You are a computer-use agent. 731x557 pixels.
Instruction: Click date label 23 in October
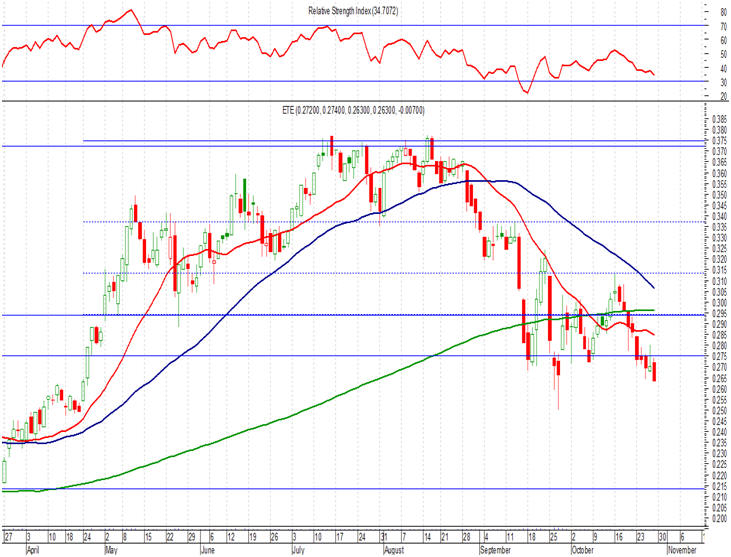[641, 537]
